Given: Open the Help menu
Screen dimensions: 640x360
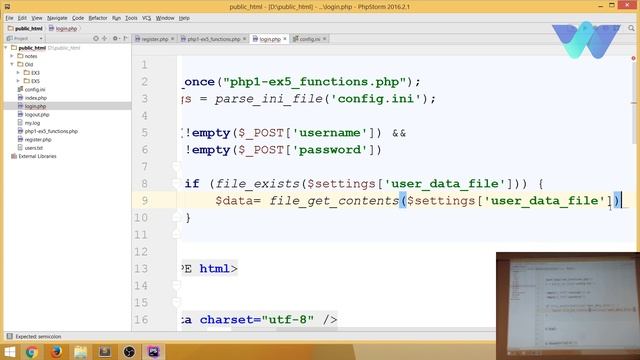Looking at the screenshot, I should tap(184, 18).
